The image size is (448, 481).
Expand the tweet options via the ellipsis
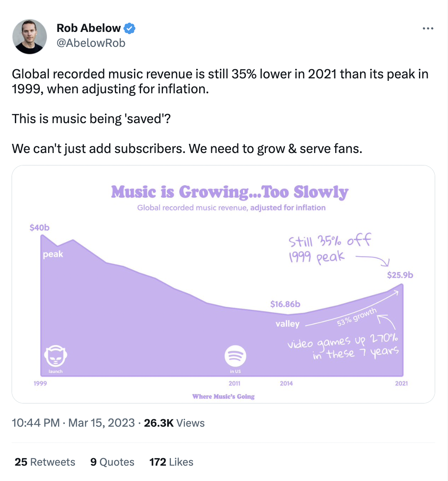[x=428, y=28]
